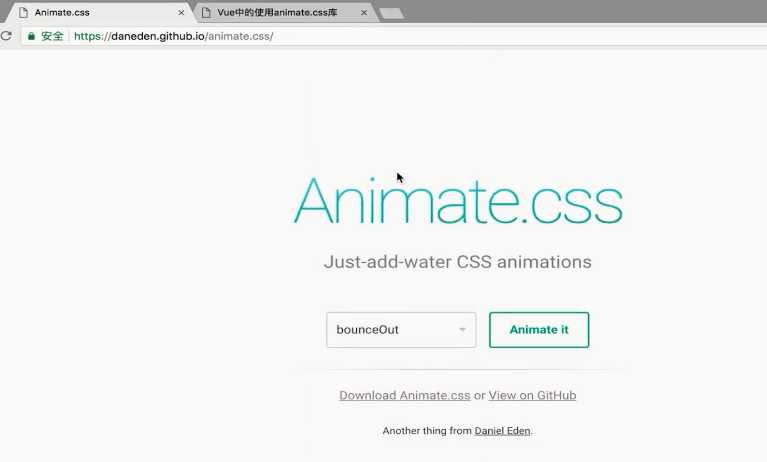Open the Daniel Eden link
The height and width of the screenshot is (462, 767).
tap(502, 431)
